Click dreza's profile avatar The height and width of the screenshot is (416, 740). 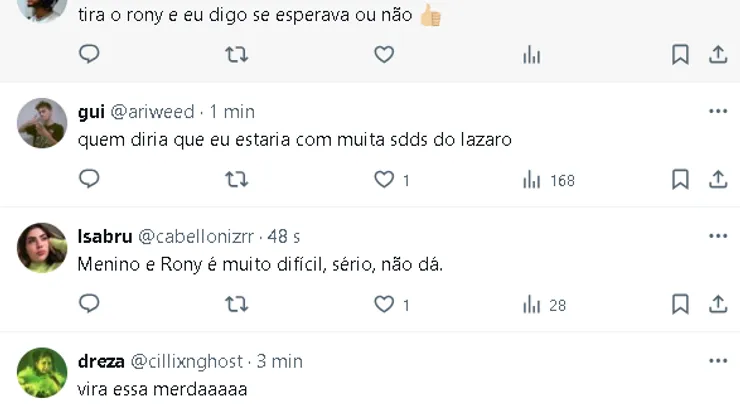pyautogui.click(x=42, y=372)
